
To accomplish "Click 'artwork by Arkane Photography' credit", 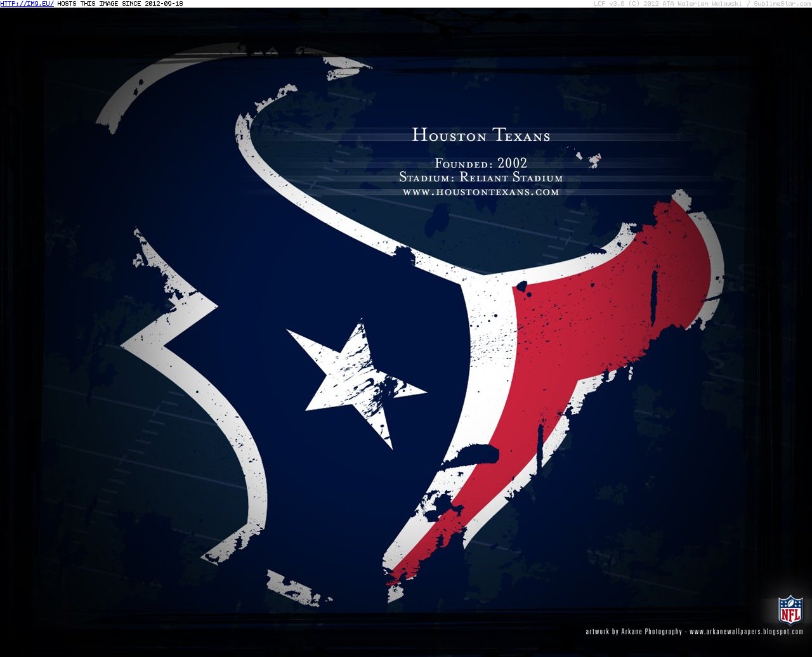I will pos(634,632).
